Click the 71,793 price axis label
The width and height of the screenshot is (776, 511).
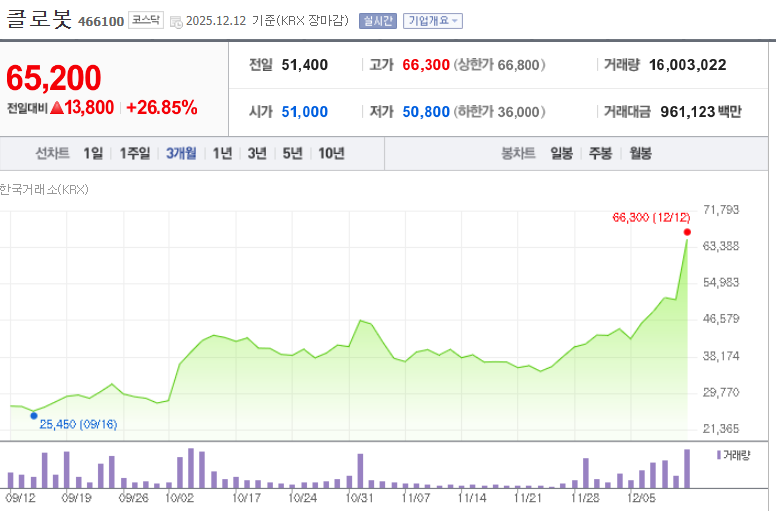click(x=721, y=210)
